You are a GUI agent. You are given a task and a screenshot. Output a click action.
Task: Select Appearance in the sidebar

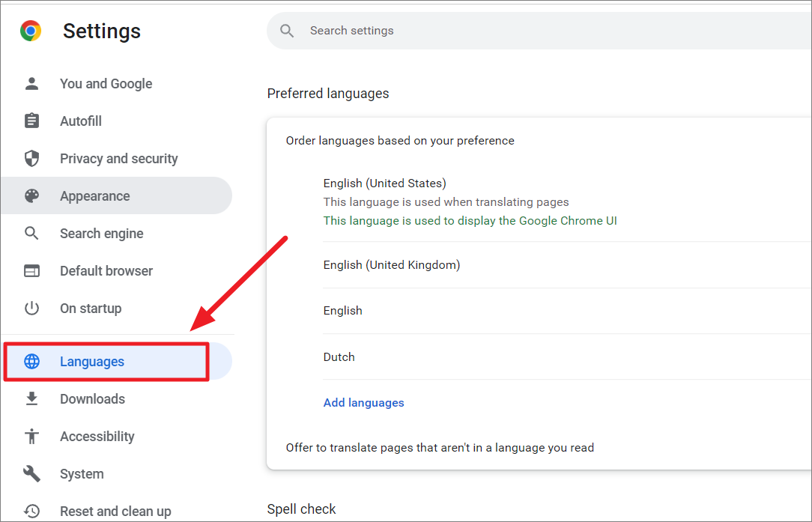tap(117, 195)
